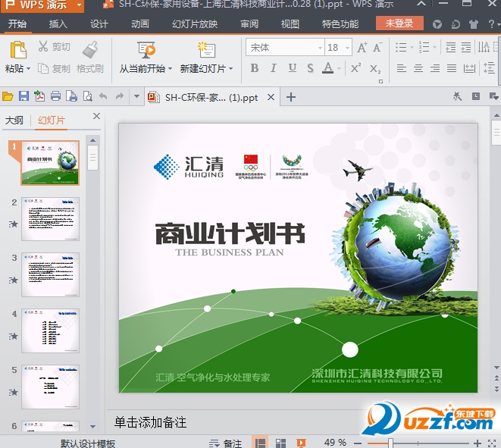Toggle underline formatting
The height and width of the screenshot is (448, 501).
(x=292, y=68)
